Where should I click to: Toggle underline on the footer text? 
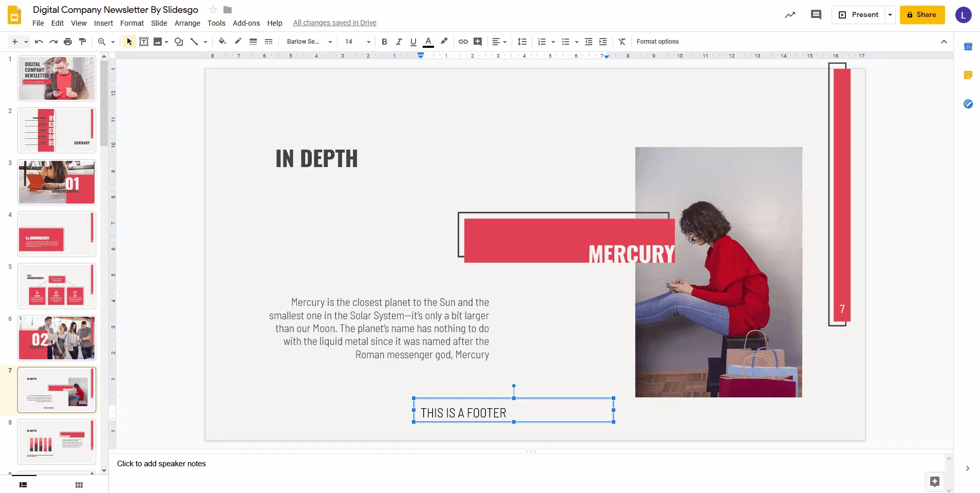pyautogui.click(x=413, y=42)
